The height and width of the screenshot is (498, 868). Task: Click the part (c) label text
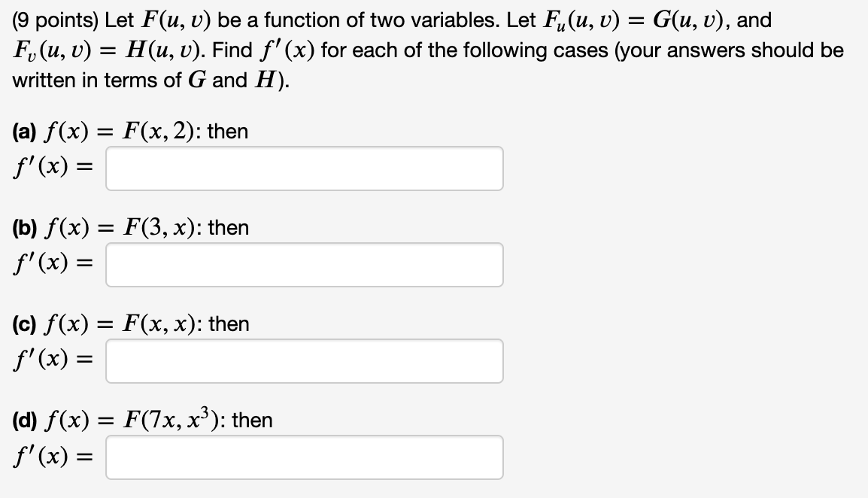(x=24, y=323)
